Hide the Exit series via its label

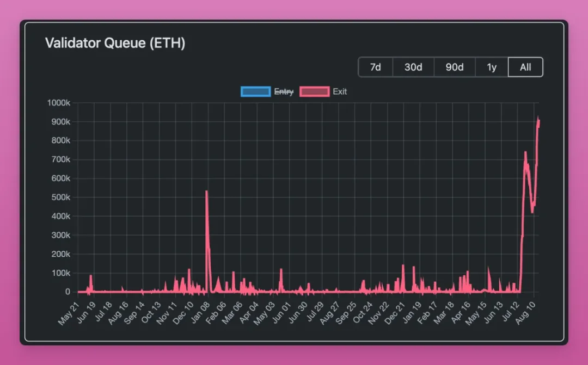click(340, 91)
